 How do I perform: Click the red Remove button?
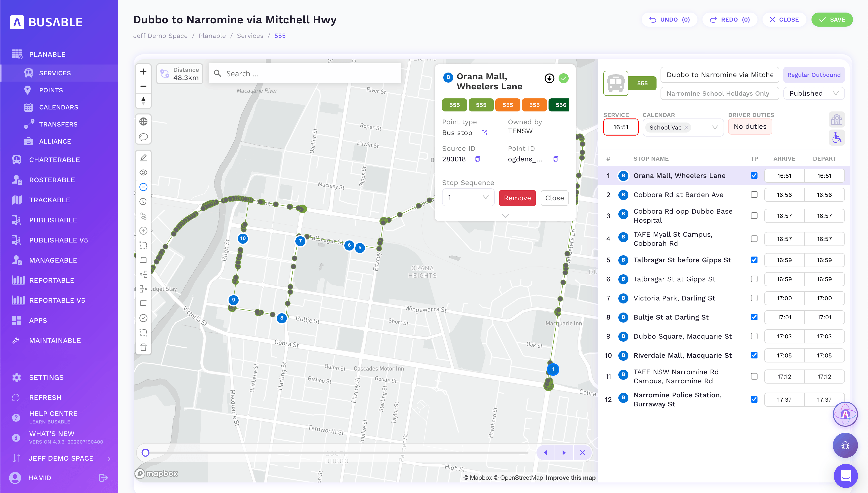pyautogui.click(x=517, y=198)
